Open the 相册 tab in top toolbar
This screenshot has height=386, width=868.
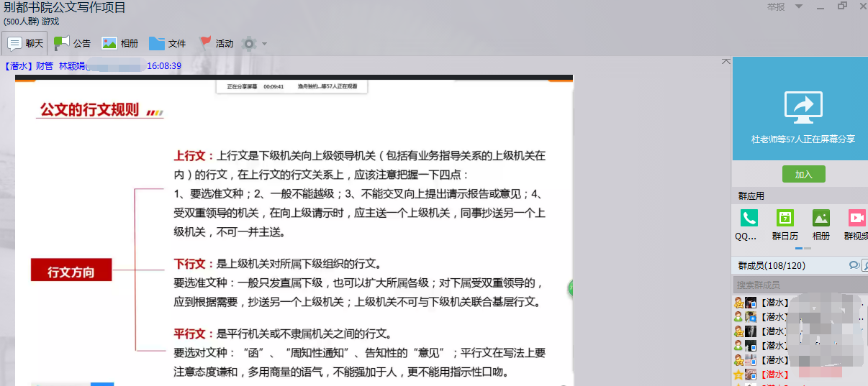click(x=119, y=43)
